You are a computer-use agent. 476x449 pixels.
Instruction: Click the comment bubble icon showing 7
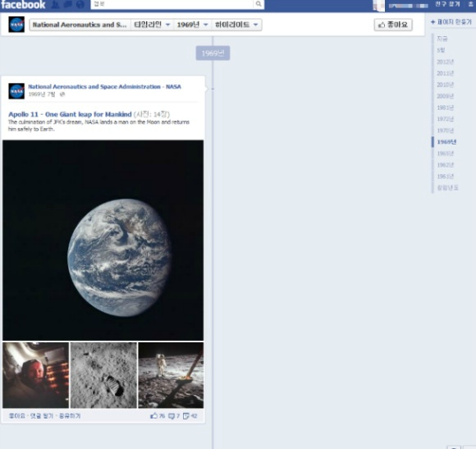(x=172, y=416)
